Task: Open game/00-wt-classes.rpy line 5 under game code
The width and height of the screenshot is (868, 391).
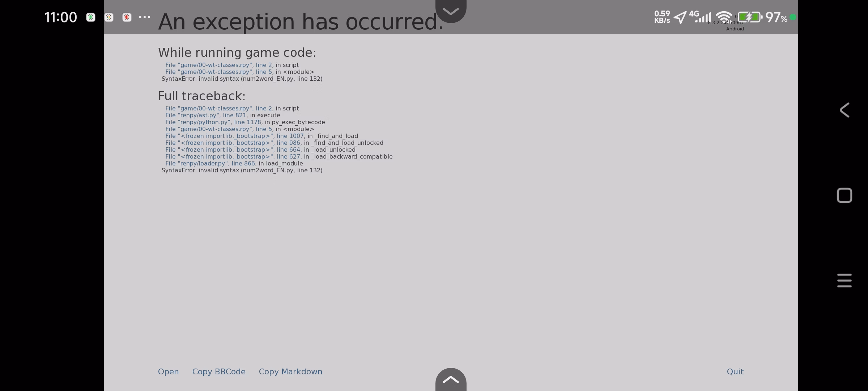Action: (x=218, y=72)
